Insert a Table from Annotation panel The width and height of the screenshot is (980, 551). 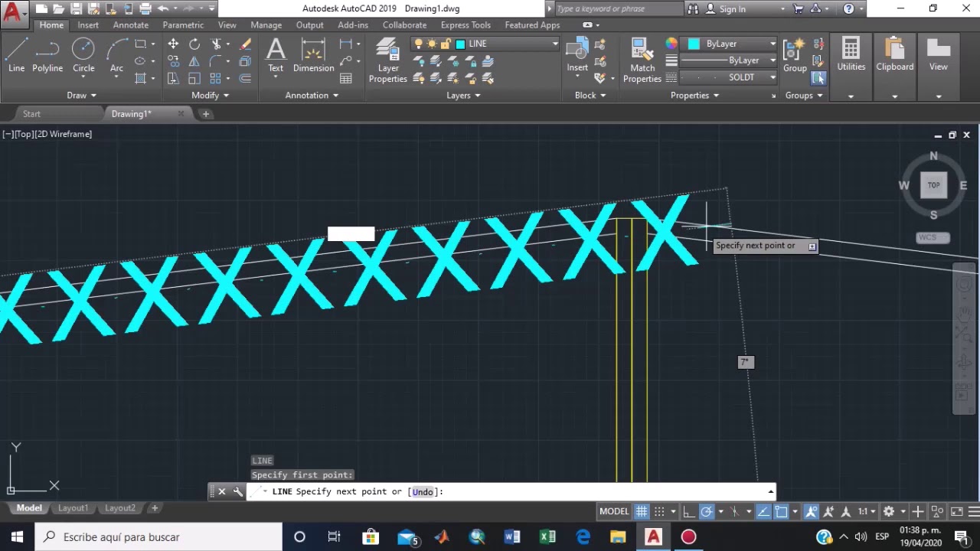point(346,78)
